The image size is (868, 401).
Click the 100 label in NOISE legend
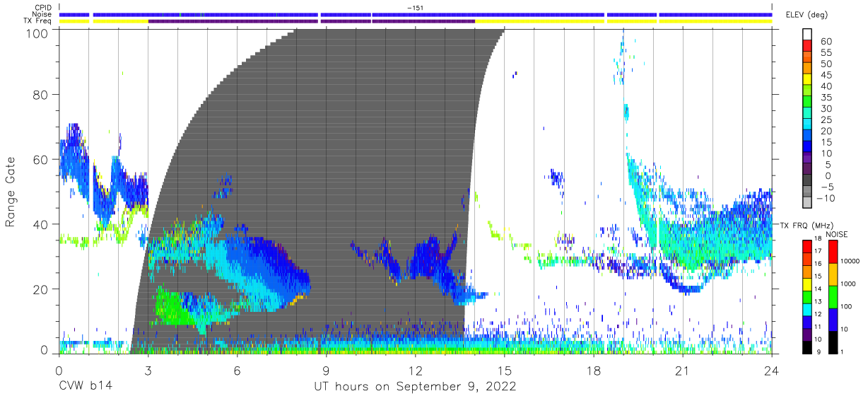coord(846,307)
